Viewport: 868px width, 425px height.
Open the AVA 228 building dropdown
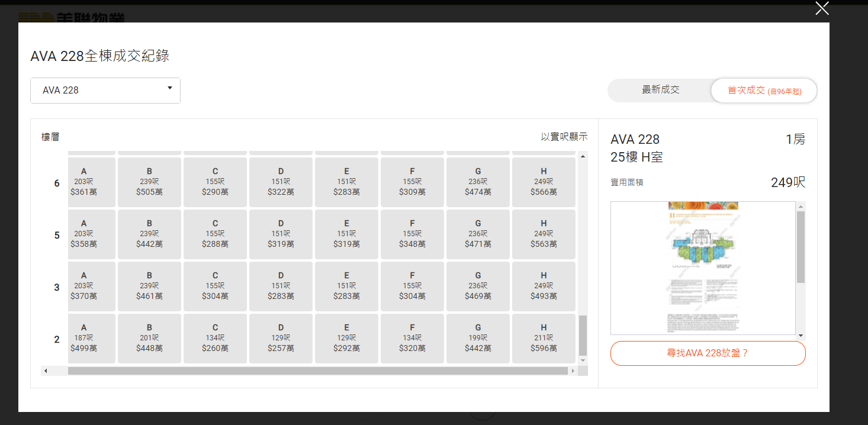105,91
